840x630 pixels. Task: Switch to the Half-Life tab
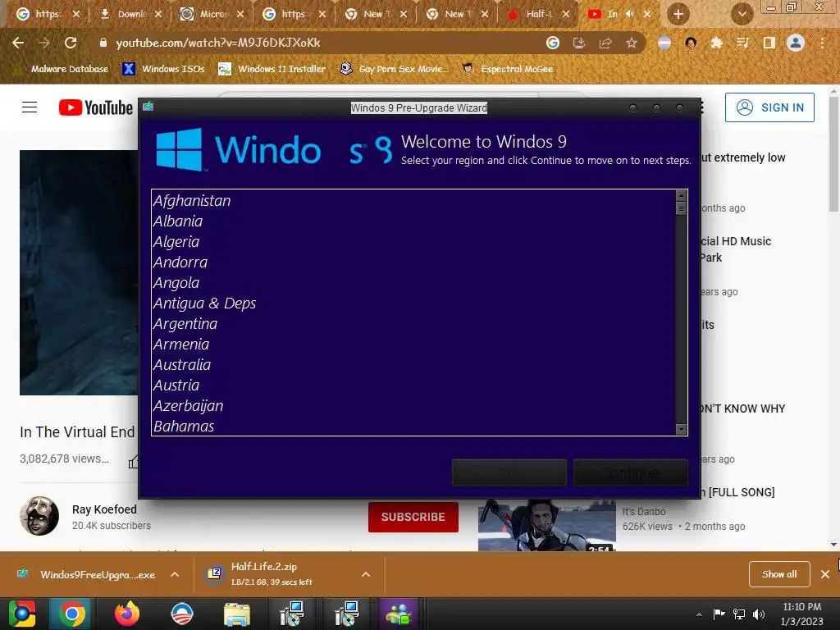(538, 14)
